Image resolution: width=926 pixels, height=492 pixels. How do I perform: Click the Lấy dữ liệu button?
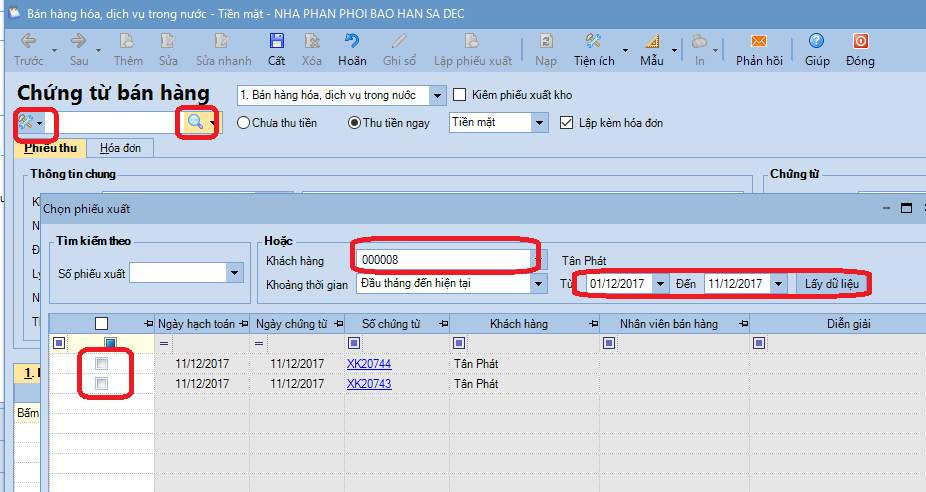832,284
